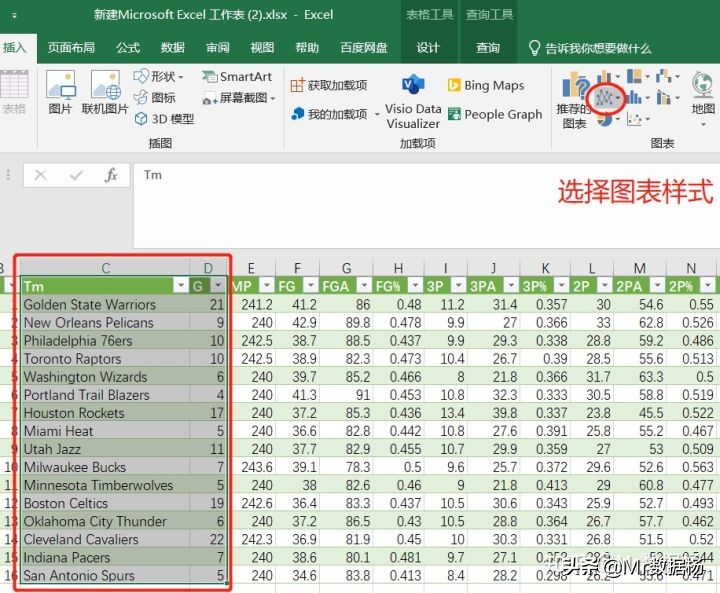The image size is (720, 593).
Task: Open the MP column filter dropdown
Action: (266, 286)
